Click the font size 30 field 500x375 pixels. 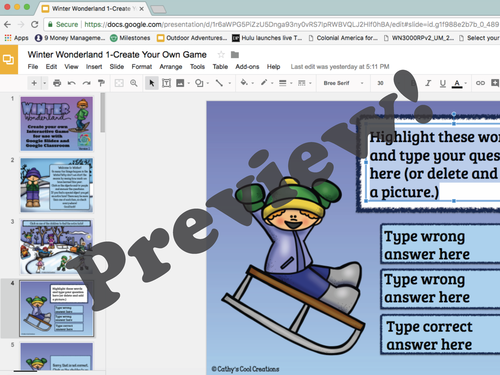(x=380, y=83)
